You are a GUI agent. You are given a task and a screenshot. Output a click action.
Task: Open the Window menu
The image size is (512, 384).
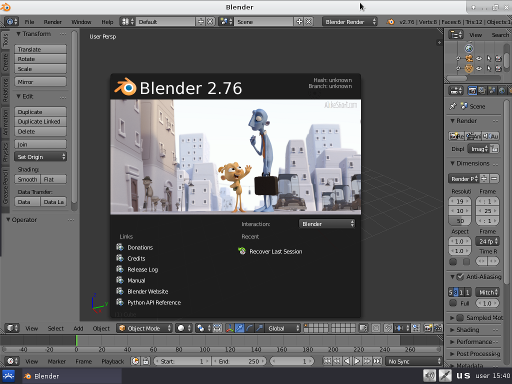click(81, 22)
